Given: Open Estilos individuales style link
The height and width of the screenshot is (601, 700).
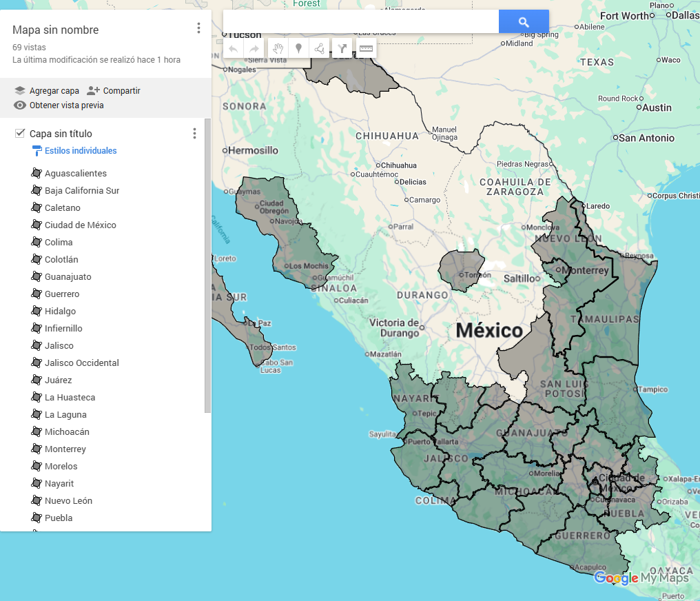Looking at the screenshot, I should click(81, 150).
